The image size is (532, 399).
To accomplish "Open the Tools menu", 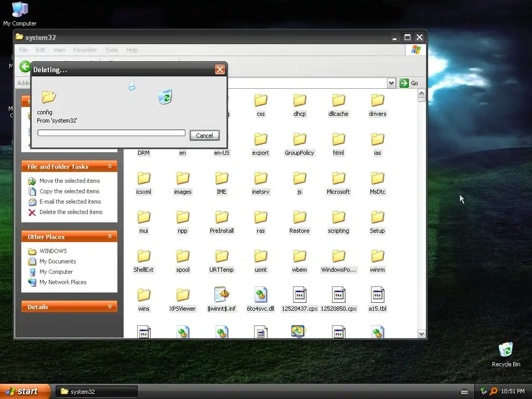I will point(112,50).
